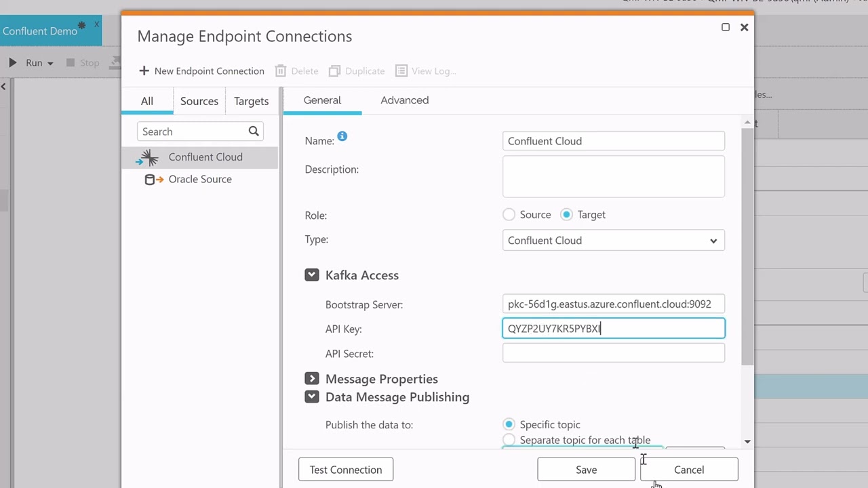Click into the Name input field

pyautogui.click(x=614, y=141)
